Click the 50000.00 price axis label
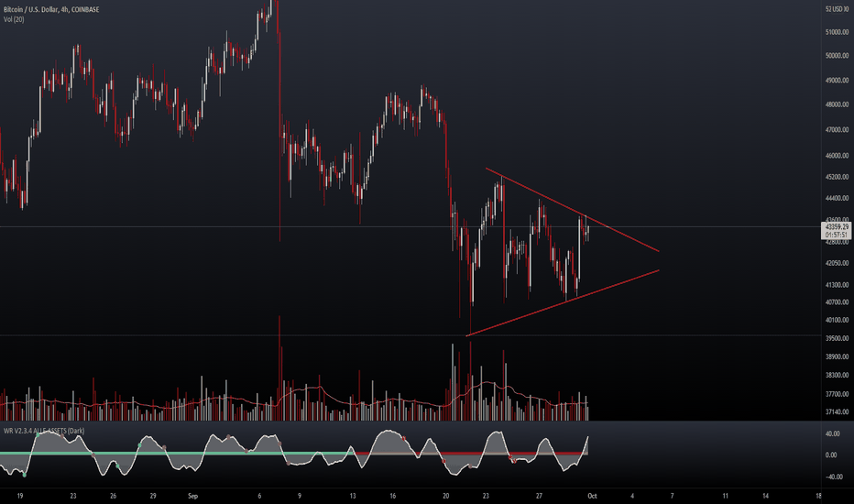 tap(837, 56)
